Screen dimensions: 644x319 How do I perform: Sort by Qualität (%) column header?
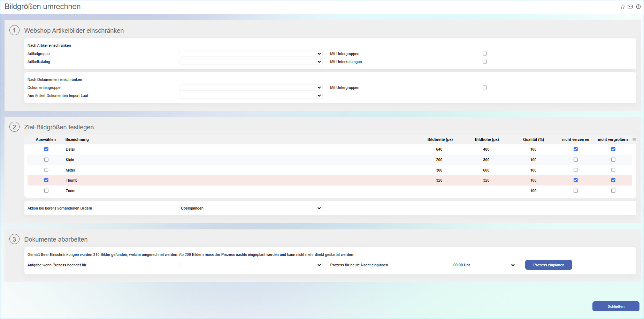click(534, 139)
